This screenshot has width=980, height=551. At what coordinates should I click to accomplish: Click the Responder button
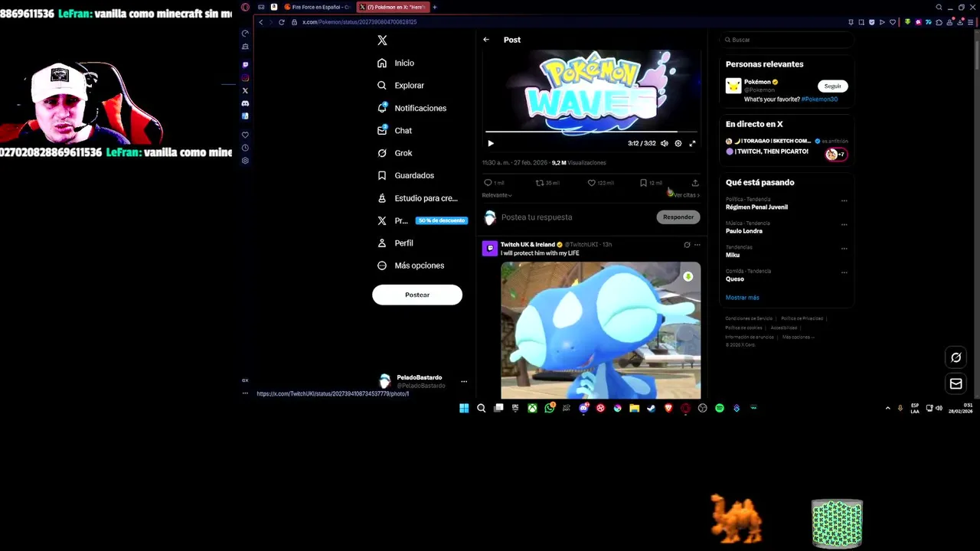click(678, 217)
